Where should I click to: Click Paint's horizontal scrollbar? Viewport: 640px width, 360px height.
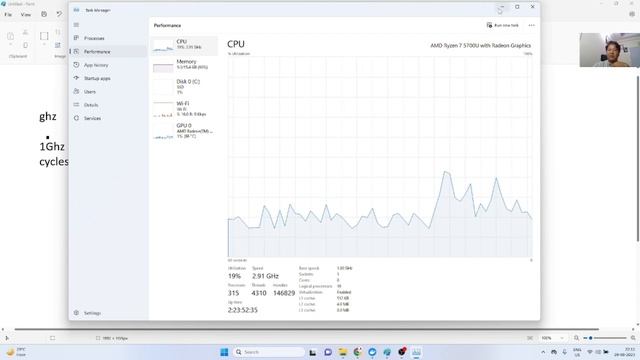(307, 329)
